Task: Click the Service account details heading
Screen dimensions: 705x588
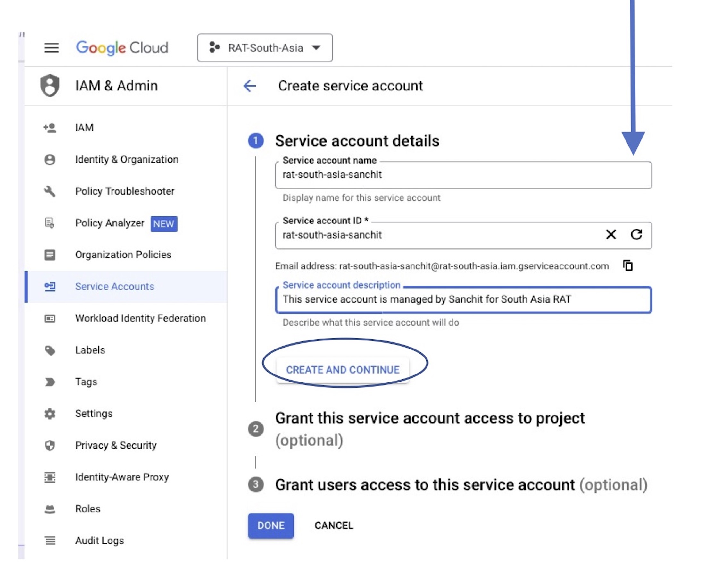Action: 357,141
